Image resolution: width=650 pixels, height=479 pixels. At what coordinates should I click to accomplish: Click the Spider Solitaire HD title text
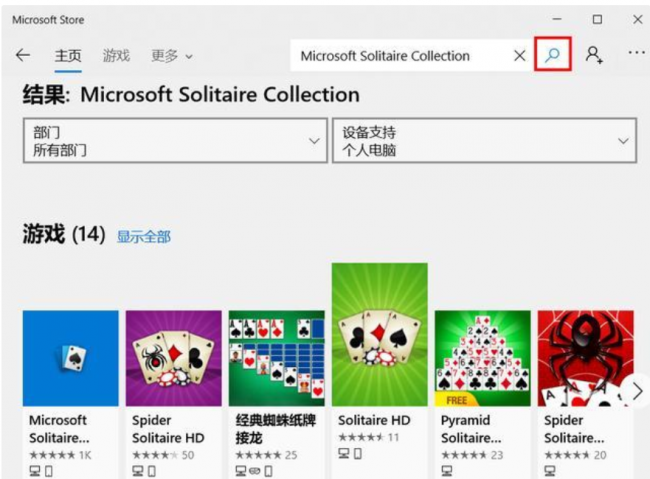coord(168,429)
